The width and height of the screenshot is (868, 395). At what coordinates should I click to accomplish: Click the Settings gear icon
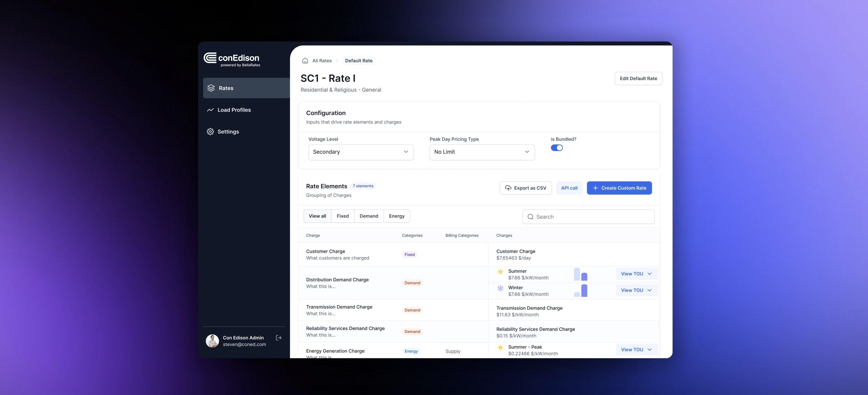click(x=210, y=132)
